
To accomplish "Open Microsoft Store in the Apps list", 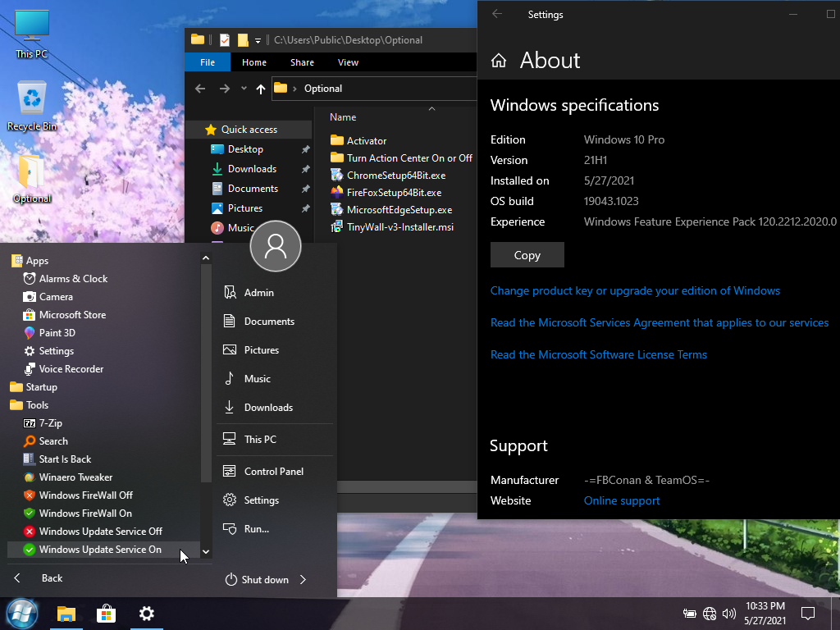I will pyautogui.click(x=72, y=315).
